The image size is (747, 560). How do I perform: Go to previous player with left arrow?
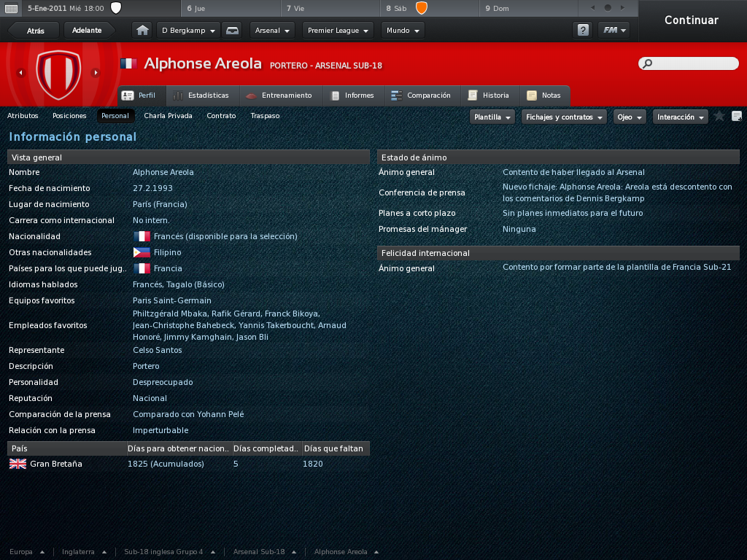click(20, 73)
